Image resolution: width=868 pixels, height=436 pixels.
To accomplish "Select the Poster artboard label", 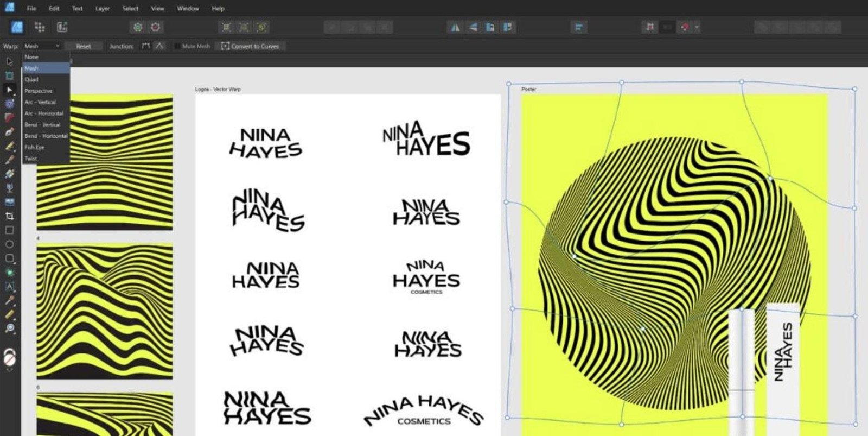I will coord(529,89).
